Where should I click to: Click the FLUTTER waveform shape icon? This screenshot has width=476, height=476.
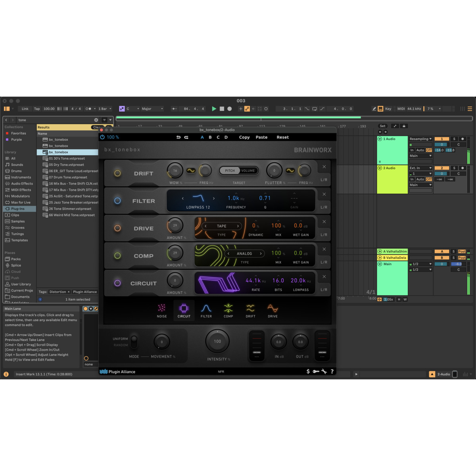[x=290, y=171]
